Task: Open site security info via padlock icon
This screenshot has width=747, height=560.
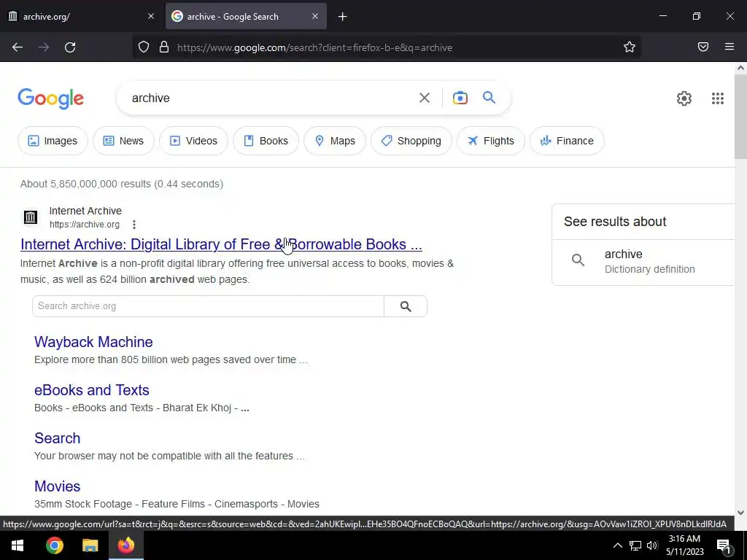Action: (x=164, y=47)
